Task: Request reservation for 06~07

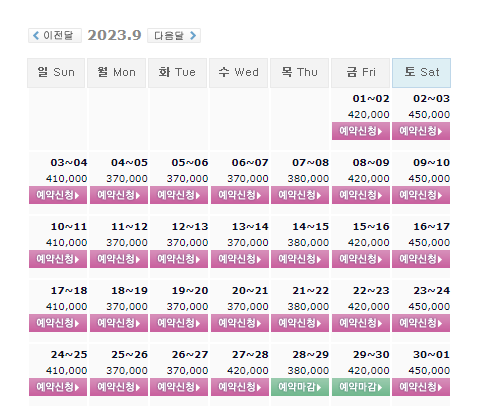Action: pos(240,195)
